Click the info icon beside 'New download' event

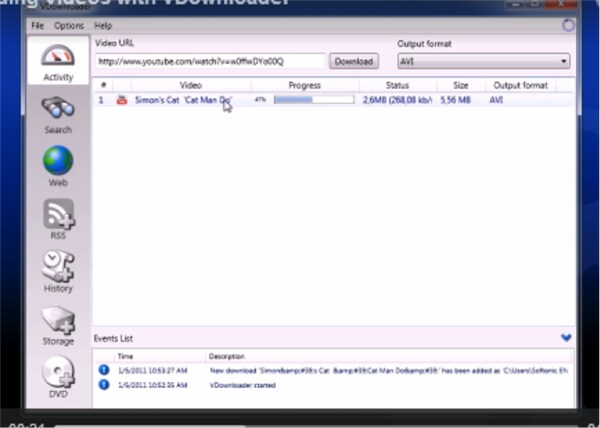pyautogui.click(x=104, y=370)
